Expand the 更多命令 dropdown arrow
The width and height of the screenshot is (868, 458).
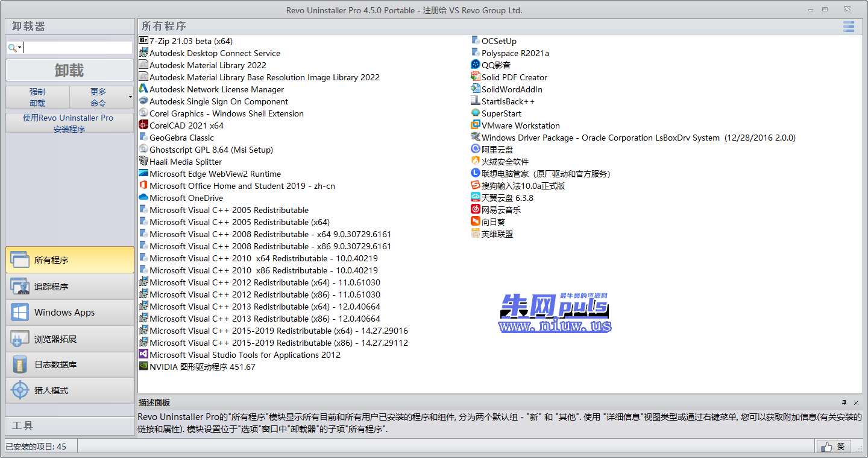[130, 97]
